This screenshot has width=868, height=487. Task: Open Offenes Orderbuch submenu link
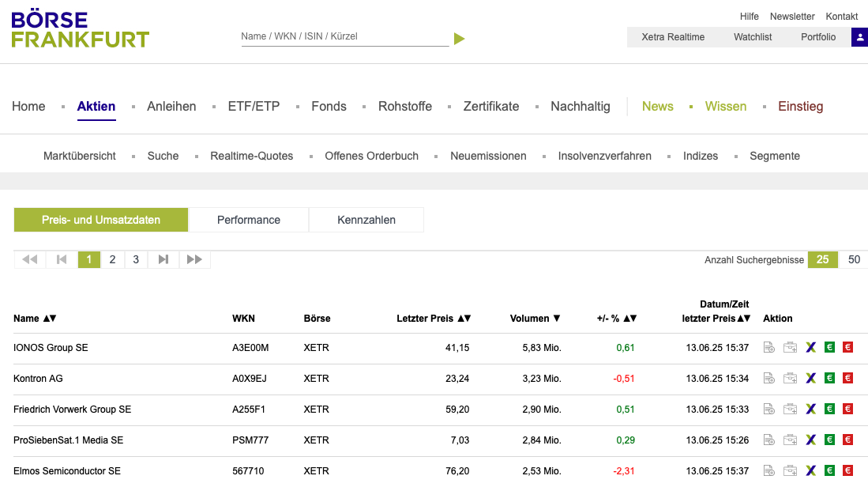point(371,157)
